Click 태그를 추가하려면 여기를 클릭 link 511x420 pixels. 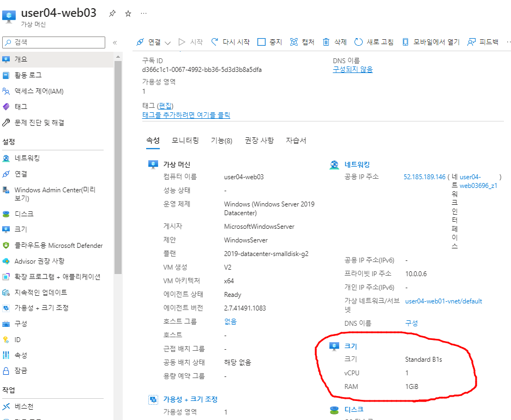186,115
